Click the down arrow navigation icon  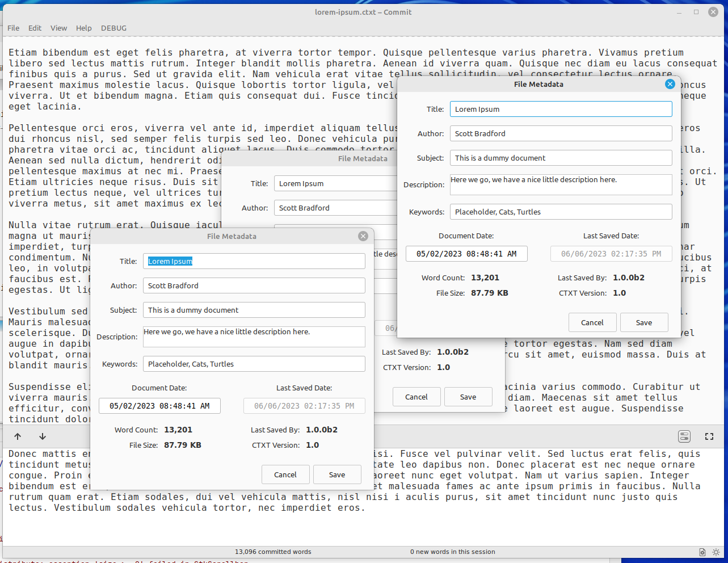coord(43,436)
